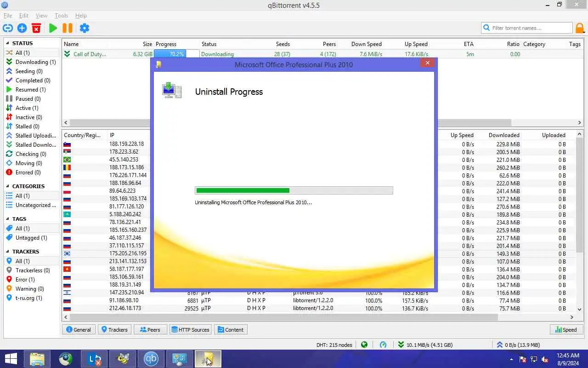588x368 pixels.
Task: Switch to the General tab
Action: (x=79, y=330)
